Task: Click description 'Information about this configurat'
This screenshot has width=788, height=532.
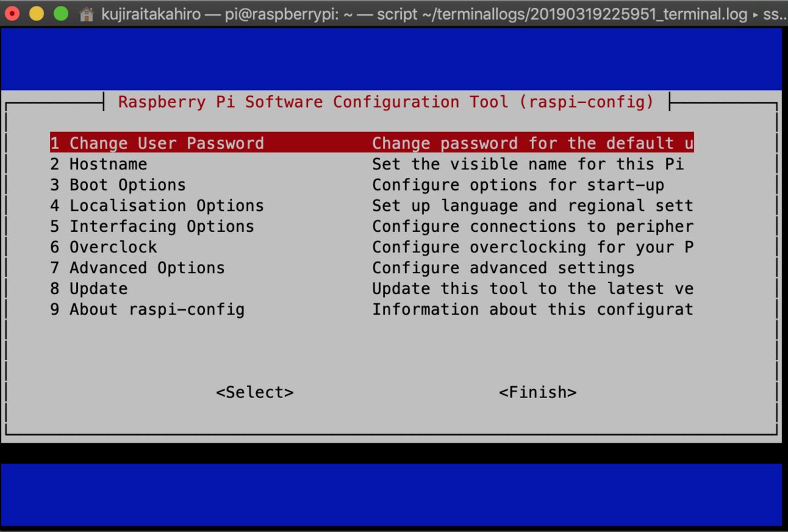Action: tap(533, 309)
